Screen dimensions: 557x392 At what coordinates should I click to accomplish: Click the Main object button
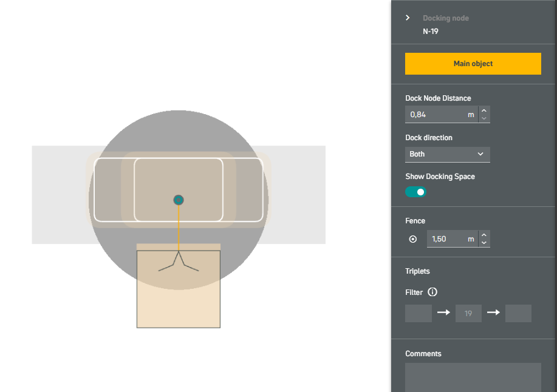coord(473,64)
